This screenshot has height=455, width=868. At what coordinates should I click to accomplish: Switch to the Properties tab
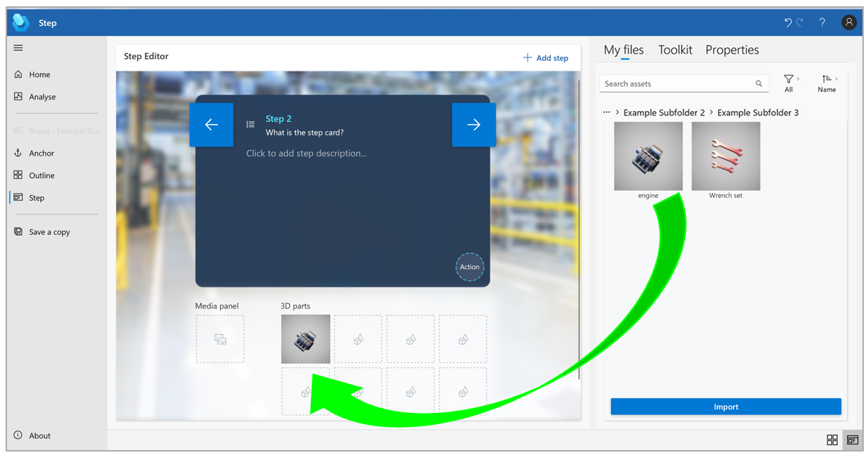pyautogui.click(x=732, y=50)
